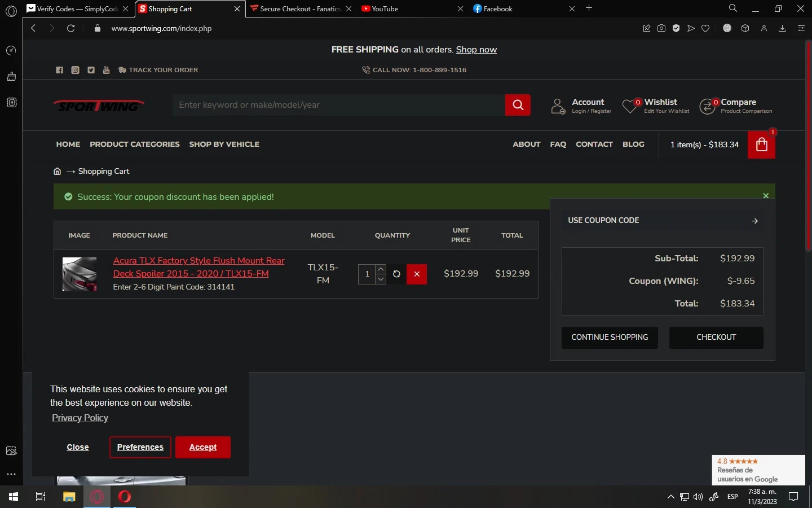Open the red shopping bag cart icon

point(761,144)
